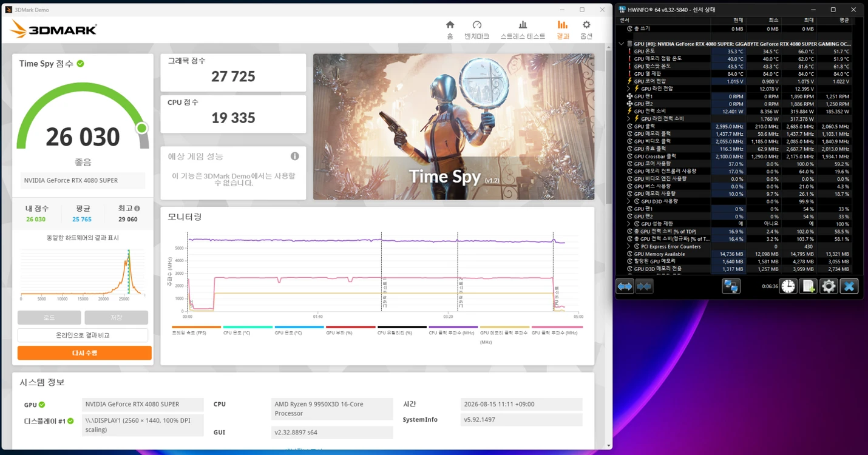Viewport: 868px width, 455px height.
Task: Click the green check beside 디스플레이 #1
Action: tap(70, 421)
